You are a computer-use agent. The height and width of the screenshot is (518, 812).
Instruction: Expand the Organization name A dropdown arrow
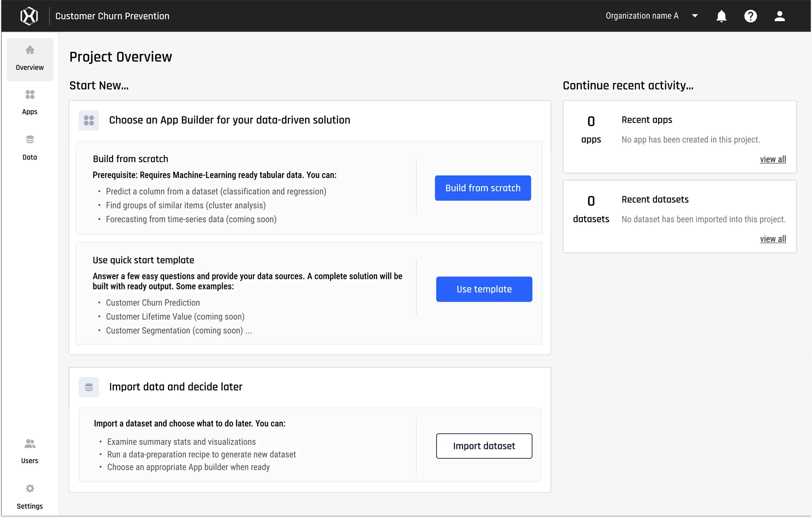[x=695, y=16]
